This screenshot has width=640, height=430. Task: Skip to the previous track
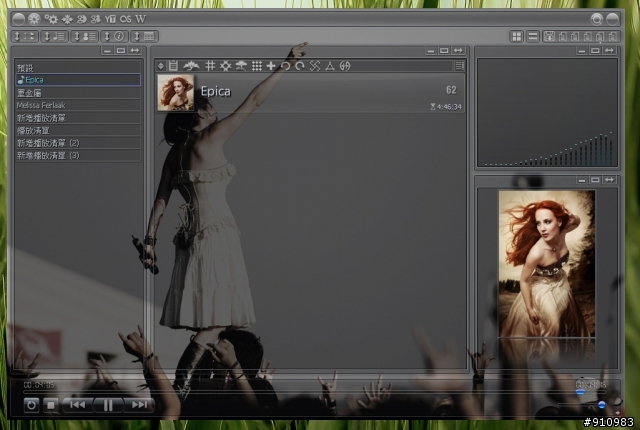[78, 405]
